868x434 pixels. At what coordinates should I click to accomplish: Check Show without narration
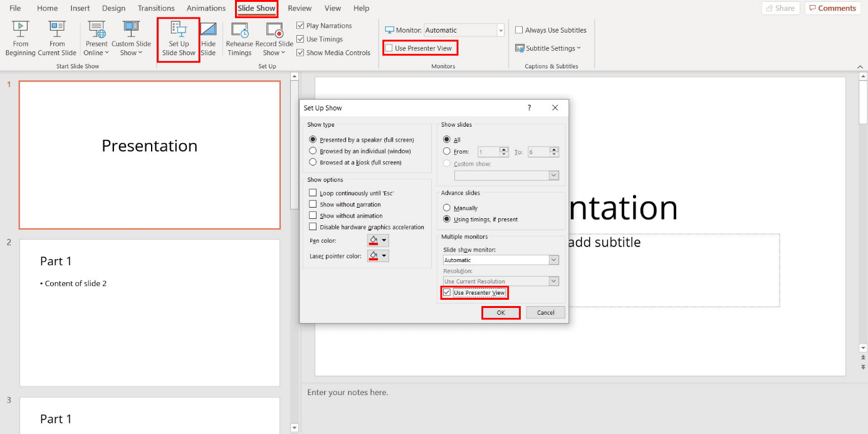[x=313, y=204]
